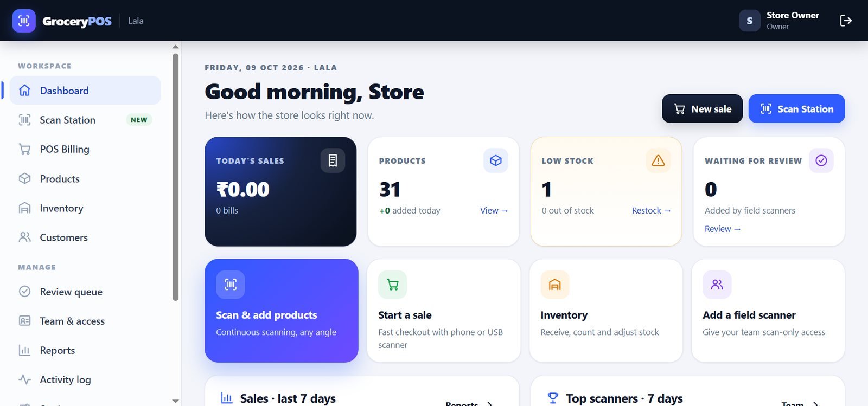Click Review link on Waiting for Review card
Screen dimensions: 868x406
pos(723,229)
